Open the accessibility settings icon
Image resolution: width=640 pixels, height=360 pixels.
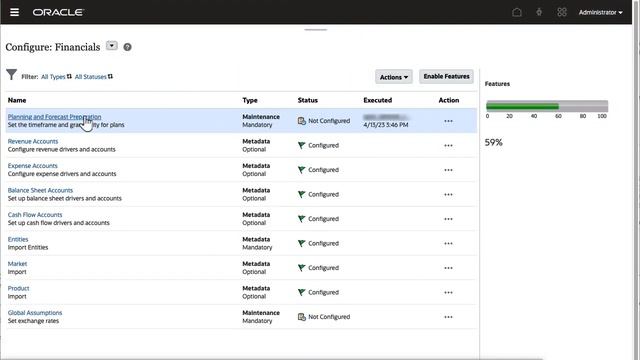tap(539, 12)
